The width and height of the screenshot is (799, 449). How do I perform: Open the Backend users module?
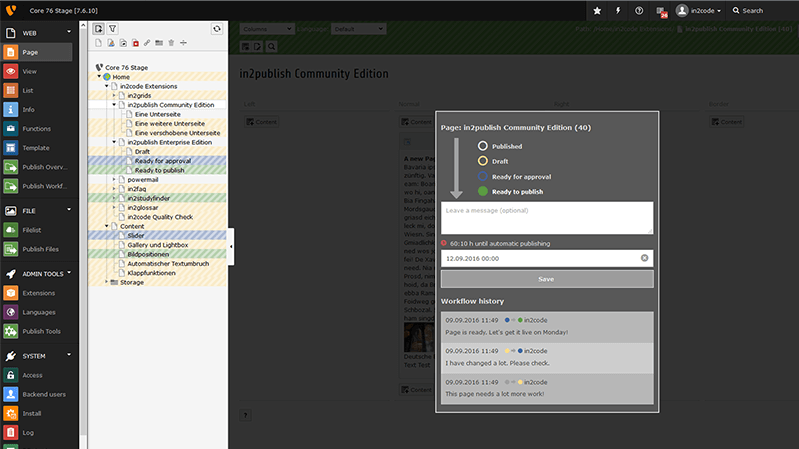[x=11, y=394]
